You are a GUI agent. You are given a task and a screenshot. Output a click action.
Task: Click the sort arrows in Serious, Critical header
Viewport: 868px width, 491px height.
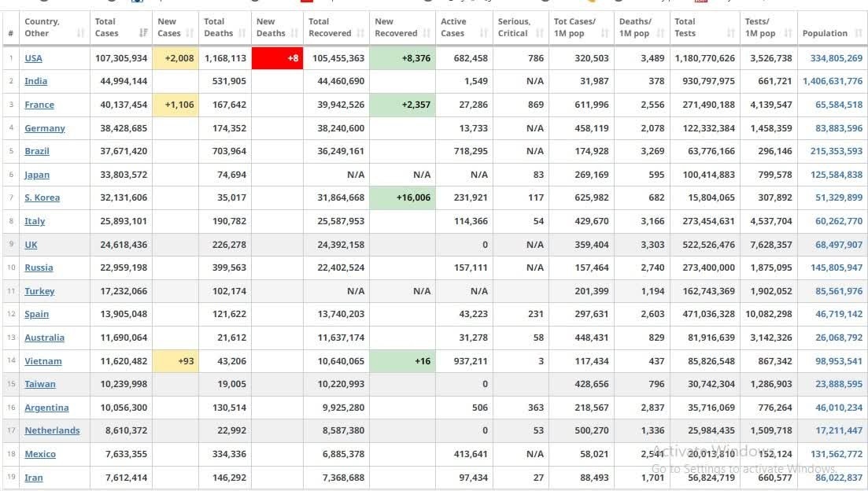(539, 33)
